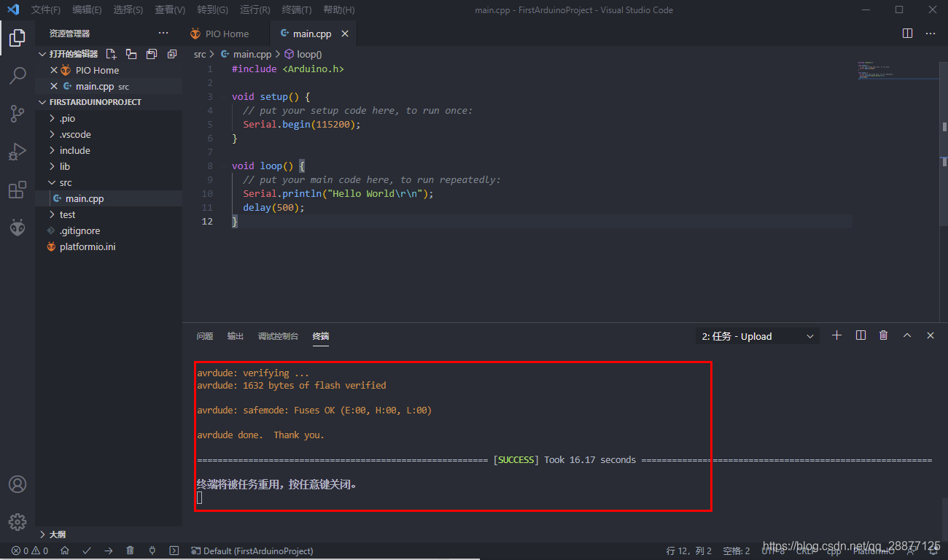This screenshot has height=560, width=948.
Task: Open the Accounts menu icon
Action: pos(18,484)
